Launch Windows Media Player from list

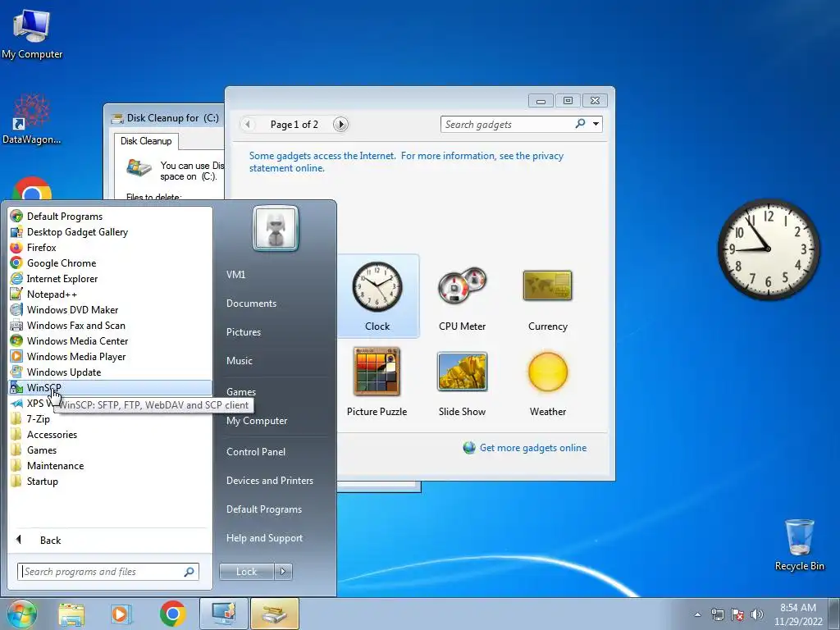111,356
